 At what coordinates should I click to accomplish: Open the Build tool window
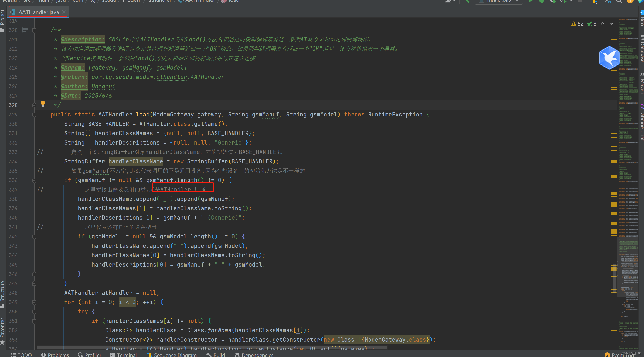(216, 355)
